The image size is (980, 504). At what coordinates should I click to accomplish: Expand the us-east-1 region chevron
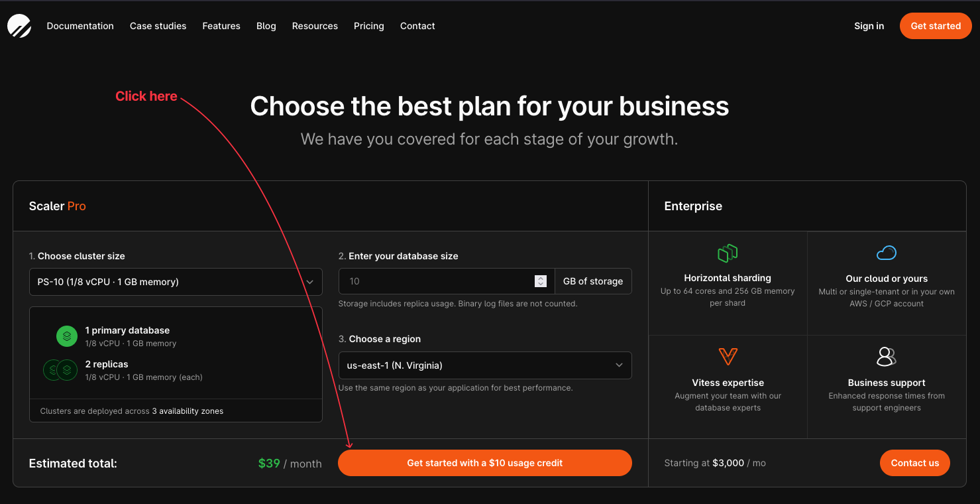click(618, 365)
